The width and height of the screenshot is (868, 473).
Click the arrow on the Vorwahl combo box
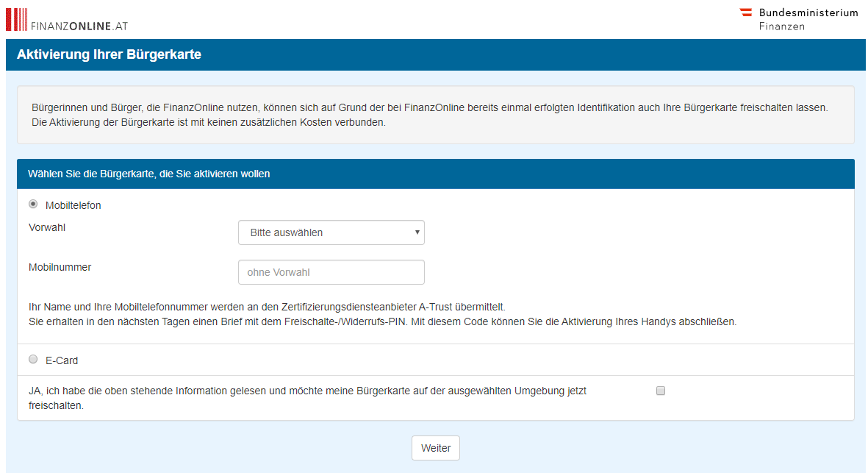click(417, 232)
